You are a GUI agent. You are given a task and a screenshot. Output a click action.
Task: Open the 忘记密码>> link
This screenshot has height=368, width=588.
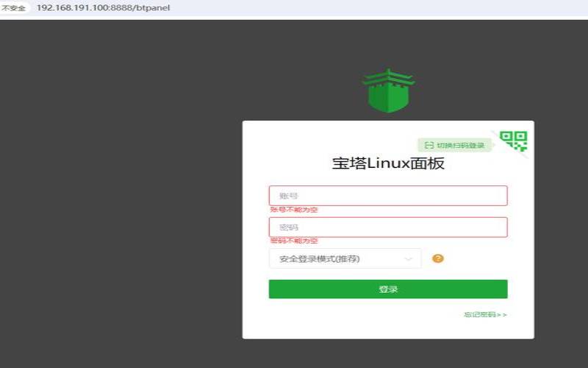point(486,315)
